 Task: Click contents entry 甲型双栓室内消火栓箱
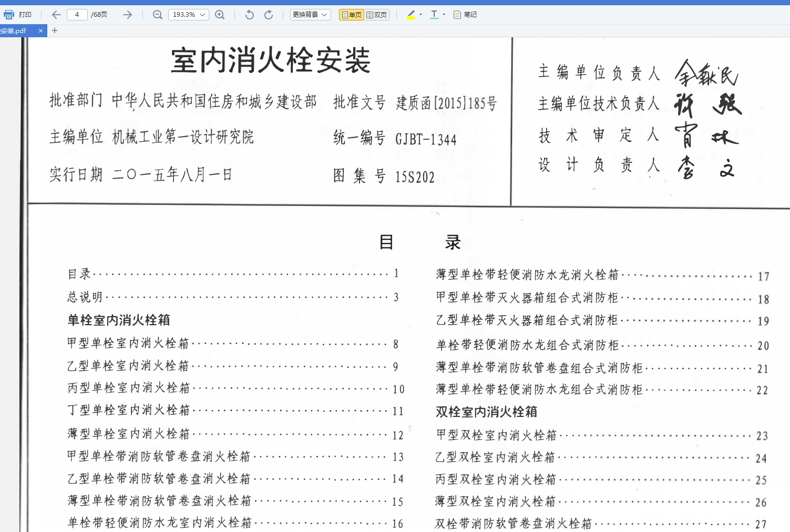(x=602, y=435)
